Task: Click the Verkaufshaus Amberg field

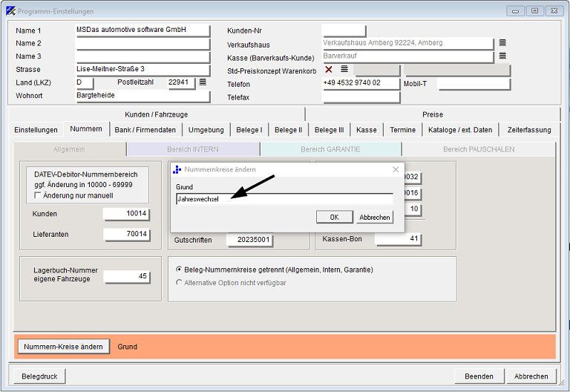Action: pos(407,43)
